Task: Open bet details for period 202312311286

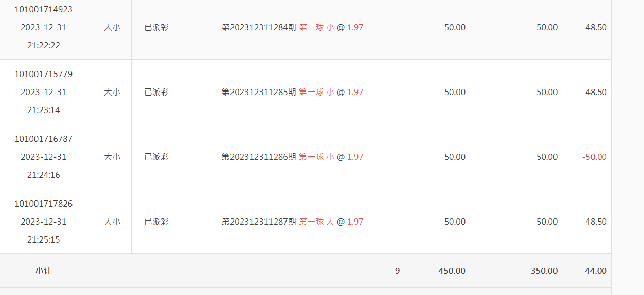Action: (x=292, y=157)
